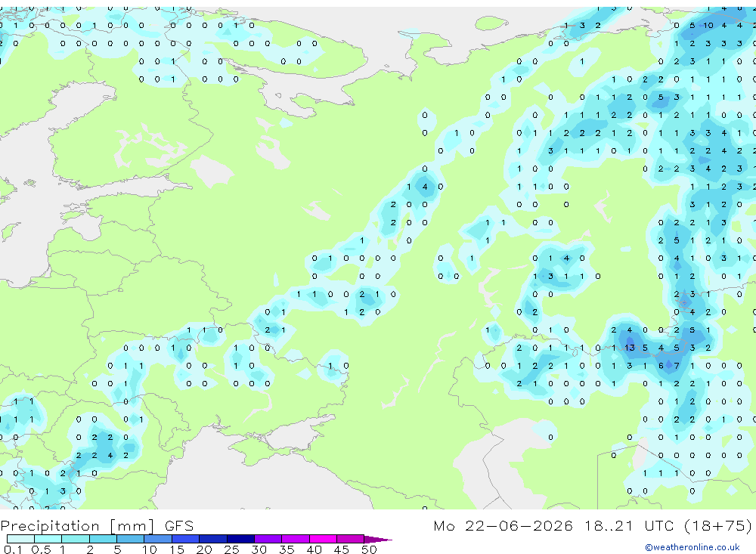Image resolution: width=756 pixels, height=554 pixels.
Task: Click the legend label '0.5'
Action: pos(41,549)
